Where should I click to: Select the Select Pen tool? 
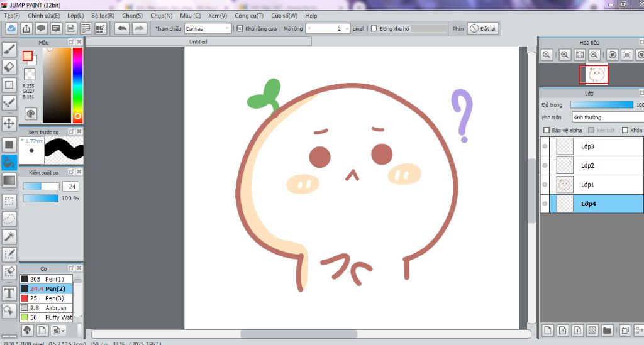coord(9,255)
